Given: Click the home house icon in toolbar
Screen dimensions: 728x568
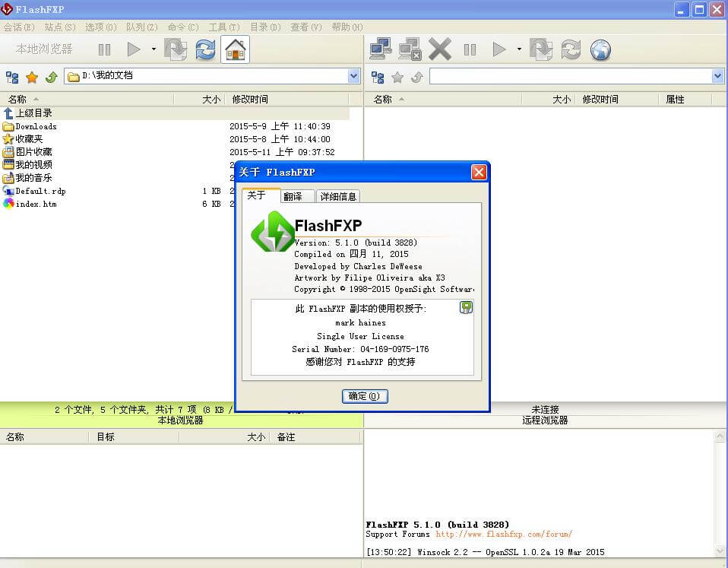Looking at the screenshot, I should [235, 49].
